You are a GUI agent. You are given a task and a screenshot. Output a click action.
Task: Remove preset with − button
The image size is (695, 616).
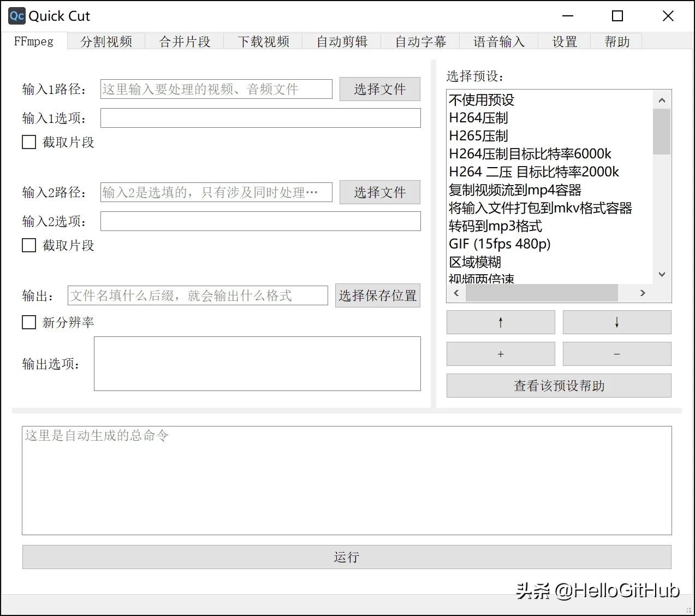click(x=617, y=354)
